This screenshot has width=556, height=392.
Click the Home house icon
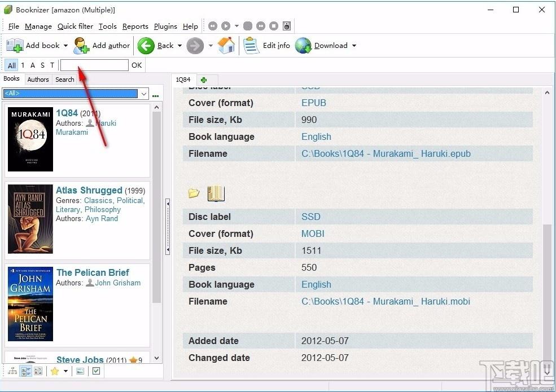pyautogui.click(x=226, y=45)
